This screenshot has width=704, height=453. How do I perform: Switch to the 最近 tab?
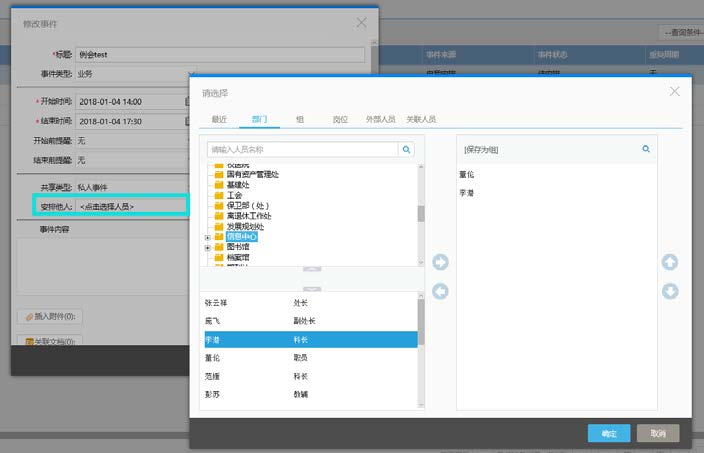click(219, 119)
